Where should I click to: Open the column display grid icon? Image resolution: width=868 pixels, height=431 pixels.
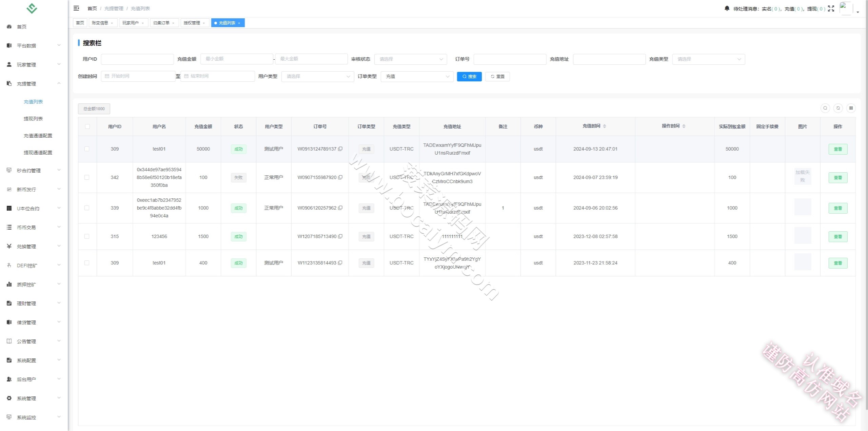(x=851, y=108)
